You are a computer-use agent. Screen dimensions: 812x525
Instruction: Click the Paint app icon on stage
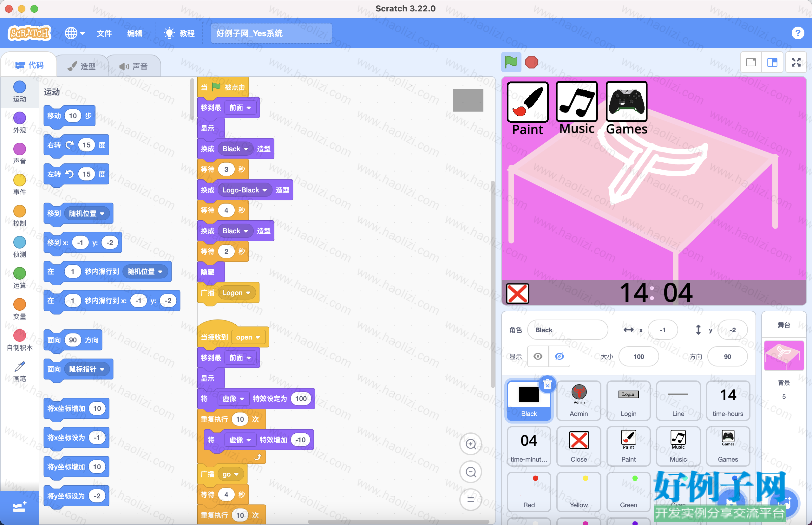click(527, 102)
